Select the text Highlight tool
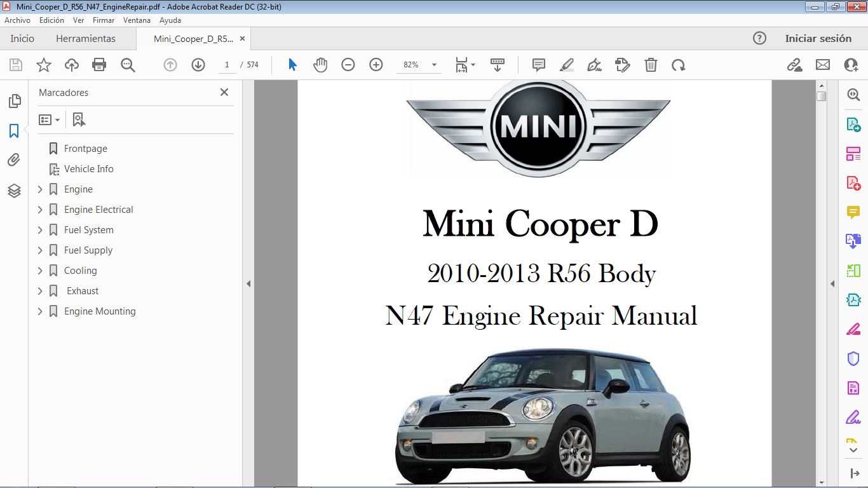The height and width of the screenshot is (488, 868). pos(566,64)
